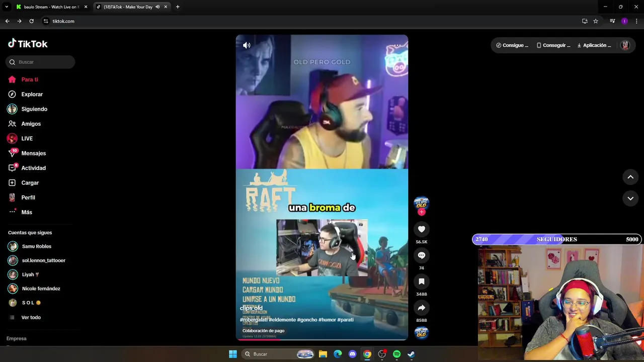Open the clips old creator avatar
Screen dimensions: 644x362
point(422,203)
